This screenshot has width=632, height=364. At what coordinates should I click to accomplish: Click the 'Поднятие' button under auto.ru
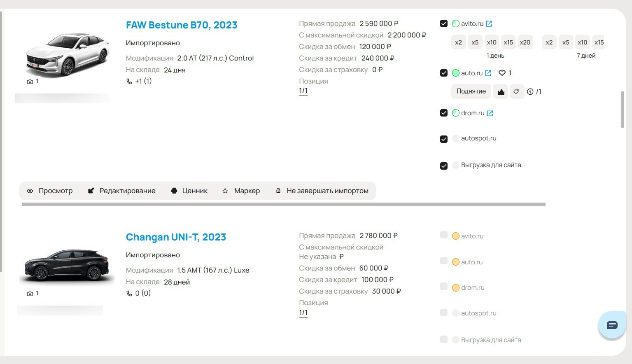(x=471, y=91)
